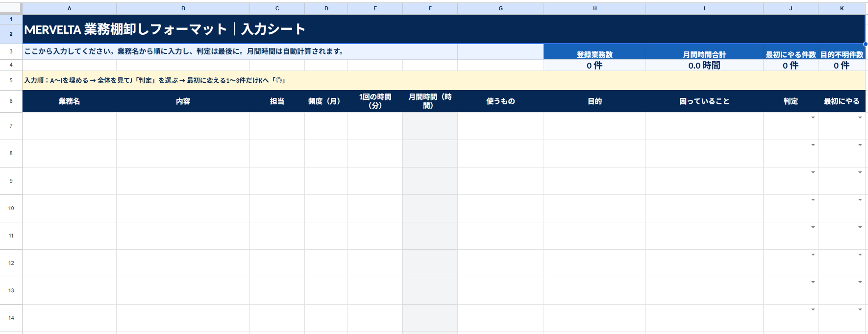Select column J header
The height and width of the screenshot is (334, 868).
click(x=791, y=8)
